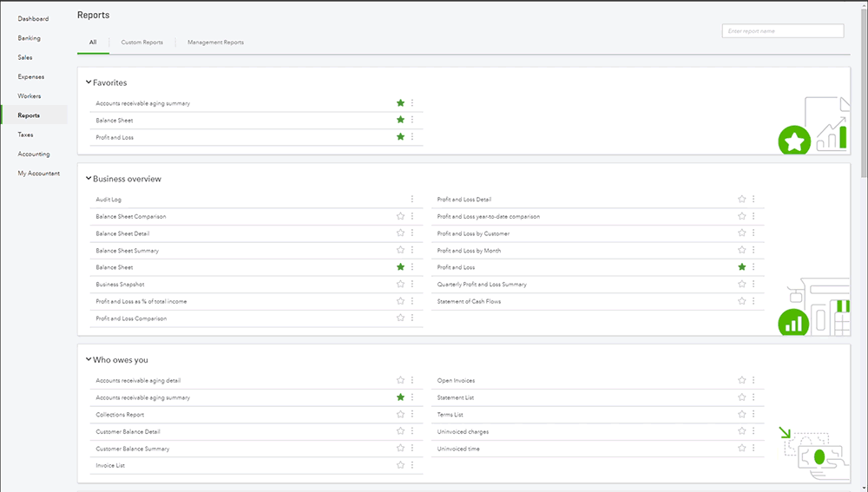Open My Accountant in the sidebar
Image resolution: width=868 pixels, height=492 pixels.
(x=39, y=174)
